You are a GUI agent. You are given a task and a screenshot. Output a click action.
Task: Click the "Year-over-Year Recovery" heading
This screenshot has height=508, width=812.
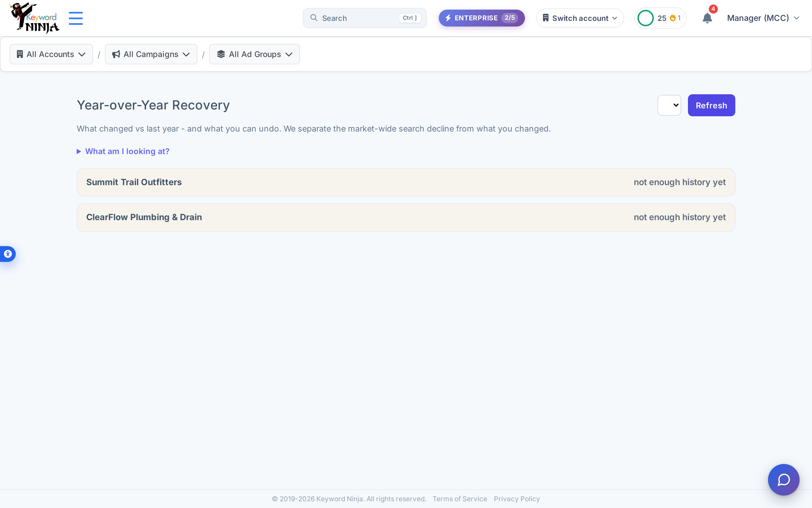click(x=153, y=105)
